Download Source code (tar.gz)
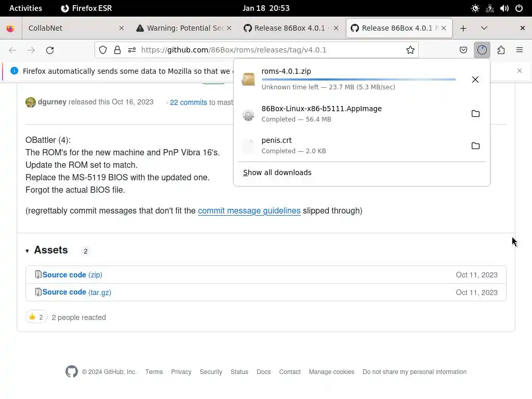 pos(77,292)
